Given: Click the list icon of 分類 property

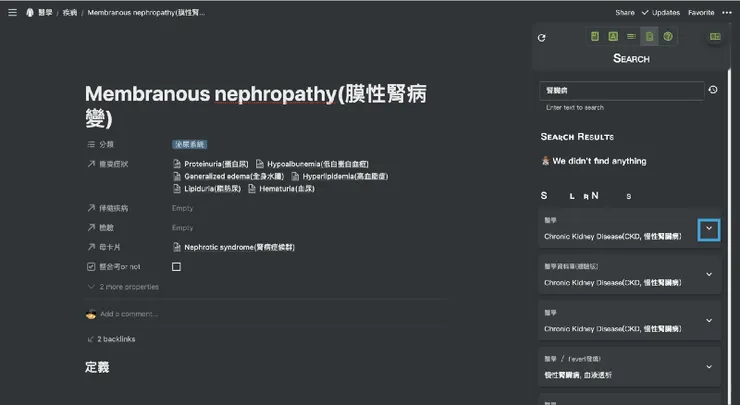Looking at the screenshot, I should point(91,144).
